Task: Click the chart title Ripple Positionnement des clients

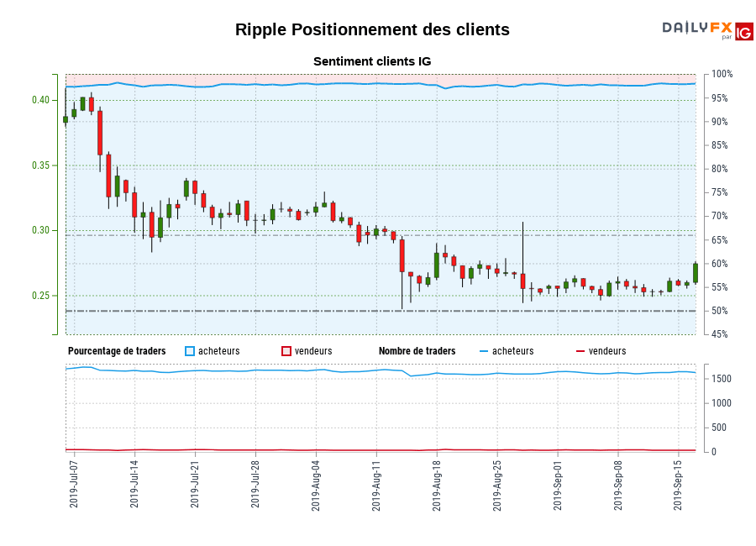Action: tap(372, 29)
